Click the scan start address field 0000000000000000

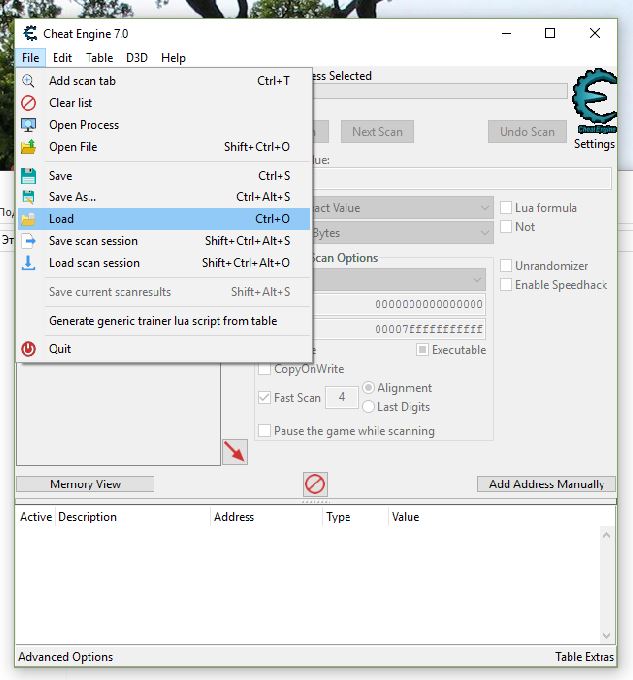[x=398, y=304]
